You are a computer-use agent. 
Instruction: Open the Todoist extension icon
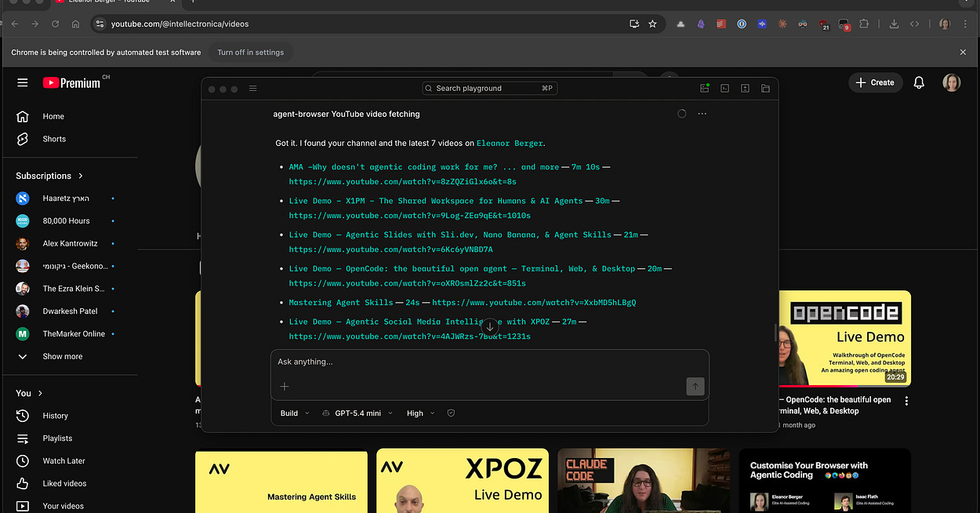click(x=720, y=24)
